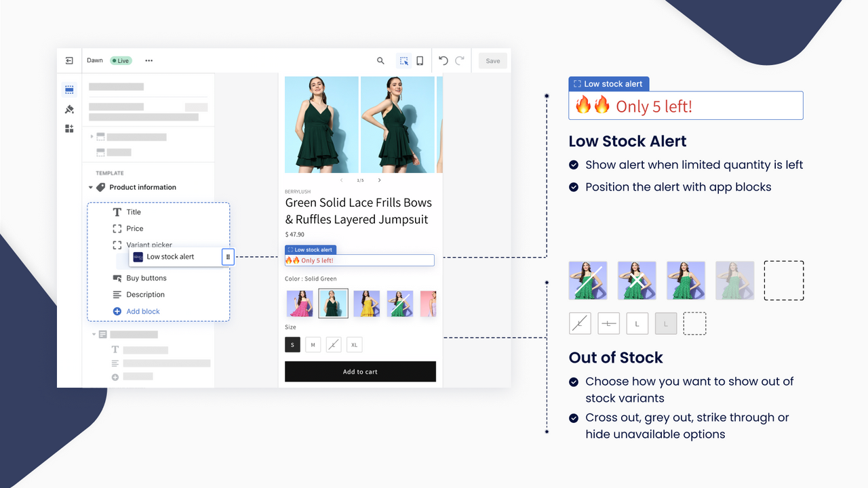The image size is (868, 488).
Task: Open Theme settings paint-brush icon
Action: [x=69, y=109]
